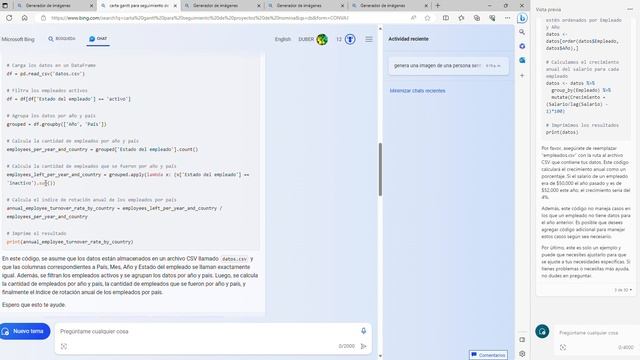640x360 pixels.
Task: Click the 'Actividad reciente' heading
Action: (x=408, y=39)
